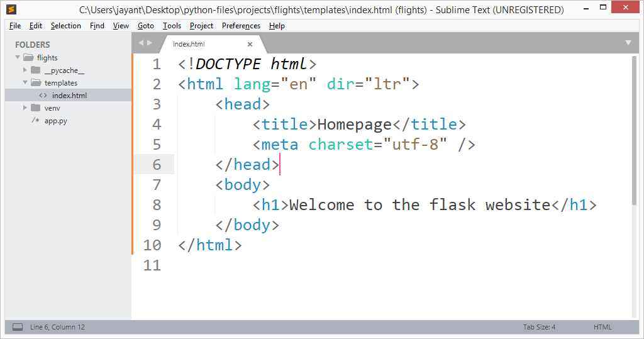Open the Edit menu
Viewport: 644px width, 339px height.
(36, 26)
